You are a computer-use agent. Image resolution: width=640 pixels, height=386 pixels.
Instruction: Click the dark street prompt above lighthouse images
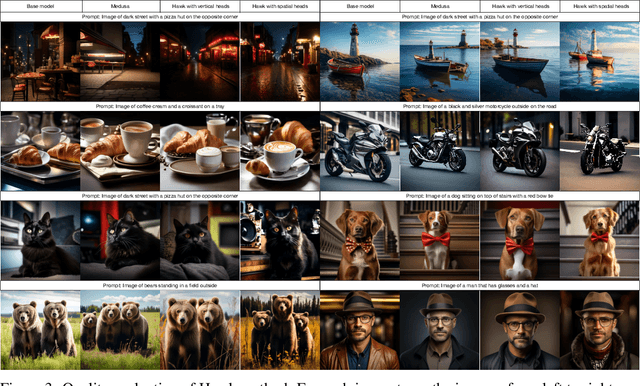[480, 17]
